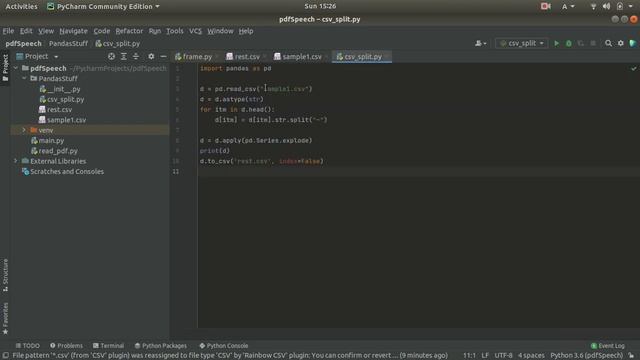Select main.py in project tree

coord(47,140)
